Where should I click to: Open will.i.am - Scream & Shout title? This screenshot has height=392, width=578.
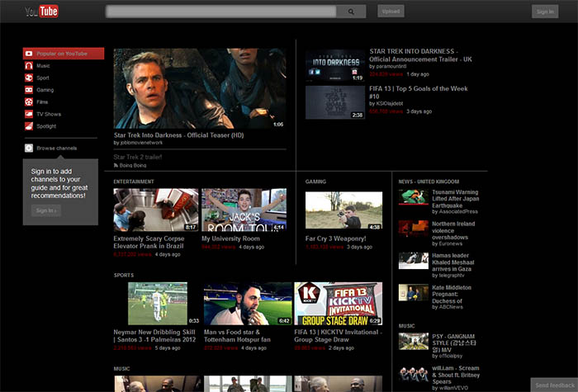point(456,375)
